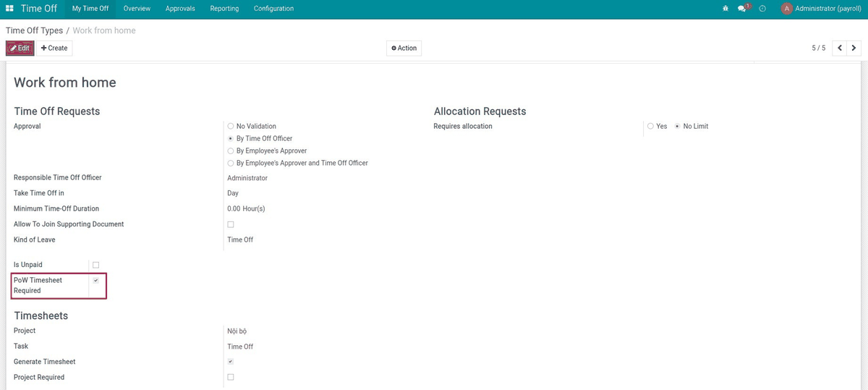Click the Take Time Off in value Day
This screenshot has height=390, width=868.
click(x=233, y=193)
